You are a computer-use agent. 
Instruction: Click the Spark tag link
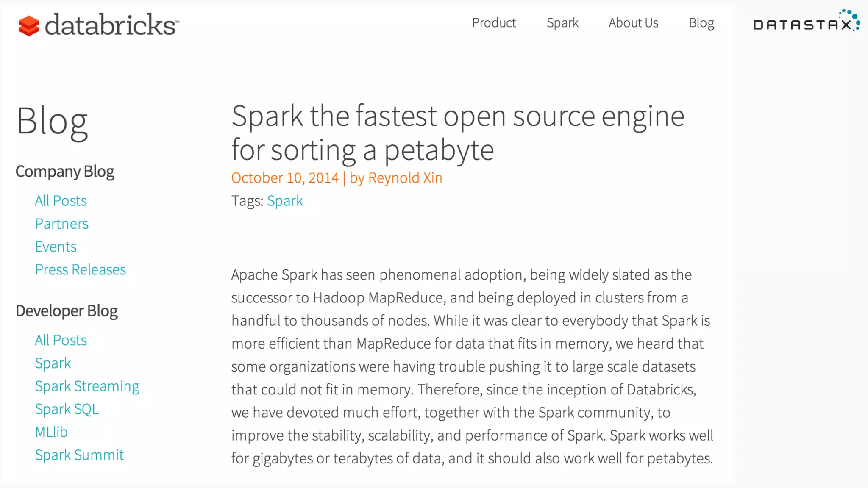click(x=285, y=201)
